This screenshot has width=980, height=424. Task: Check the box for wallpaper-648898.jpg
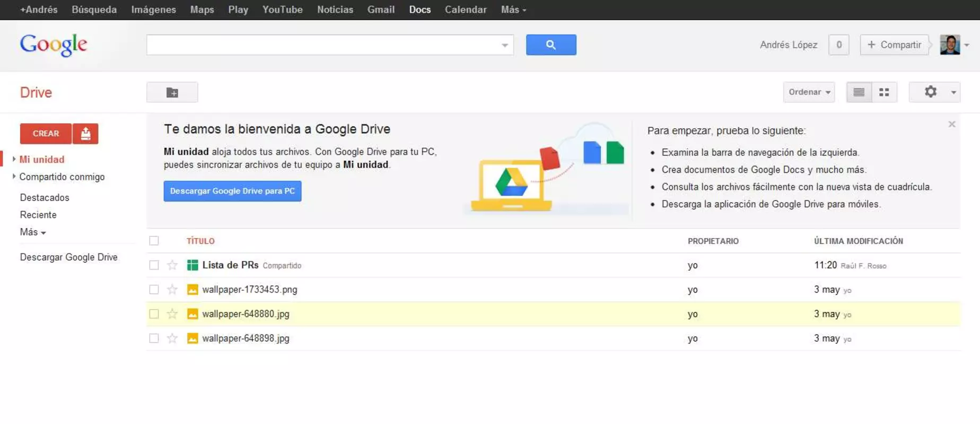154,338
